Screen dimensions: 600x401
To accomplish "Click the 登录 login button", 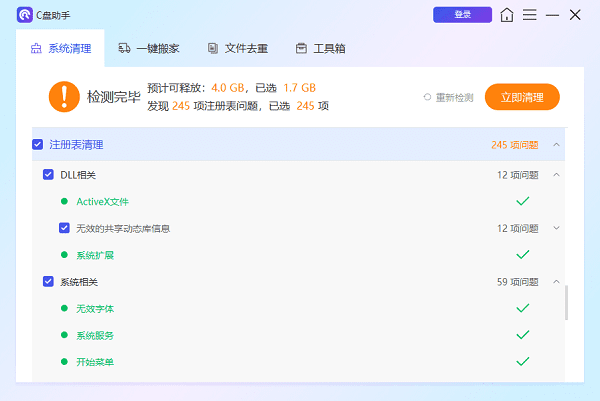I will point(462,15).
